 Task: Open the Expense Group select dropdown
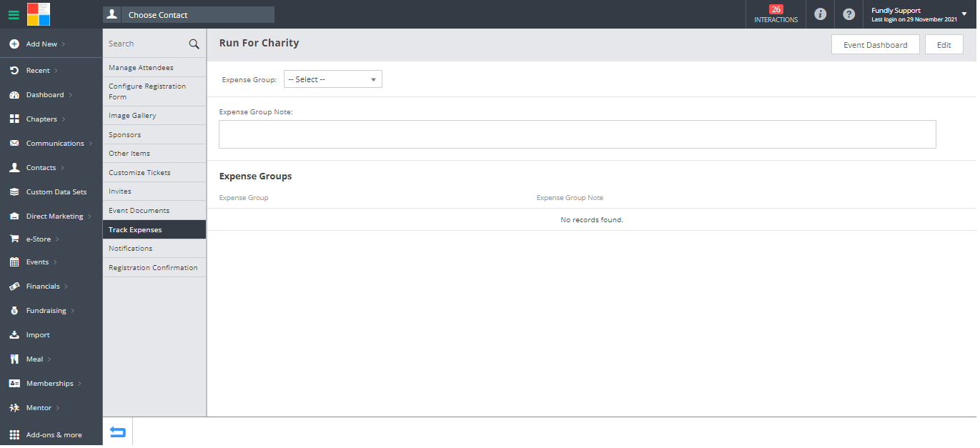pyautogui.click(x=333, y=79)
